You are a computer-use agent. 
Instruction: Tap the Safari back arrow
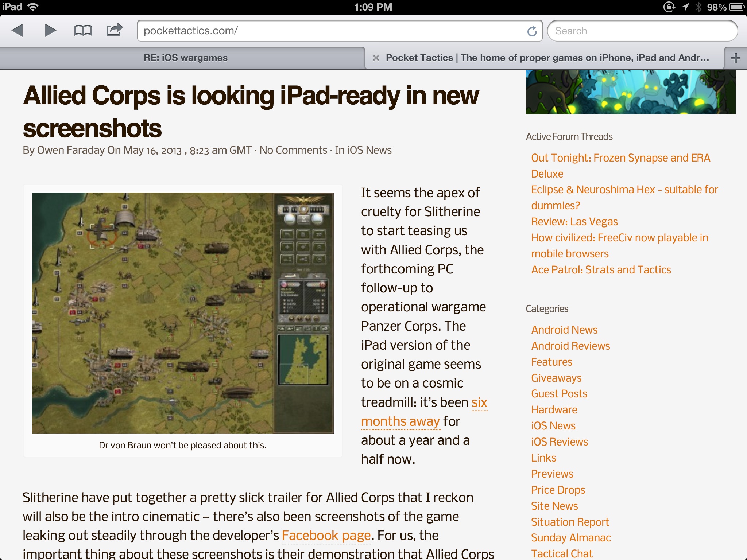click(x=18, y=30)
